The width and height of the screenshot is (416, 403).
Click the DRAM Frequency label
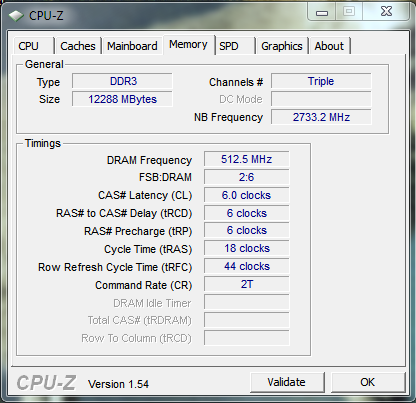pos(149,160)
